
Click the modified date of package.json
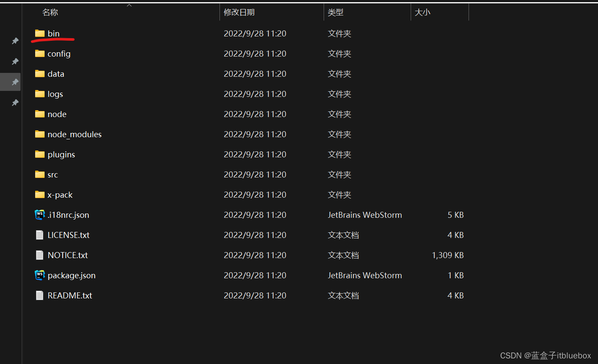coord(255,275)
